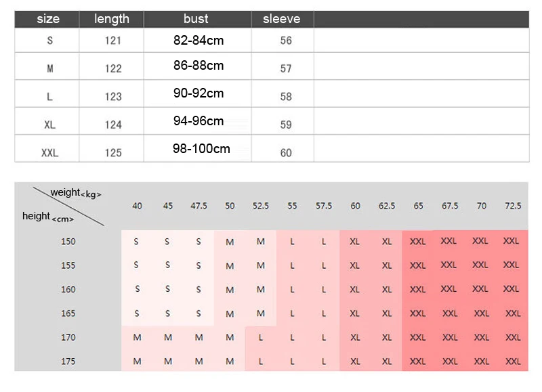Click M cell at 165 height, 50 weight
This screenshot has width=542, height=392.
click(230, 314)
